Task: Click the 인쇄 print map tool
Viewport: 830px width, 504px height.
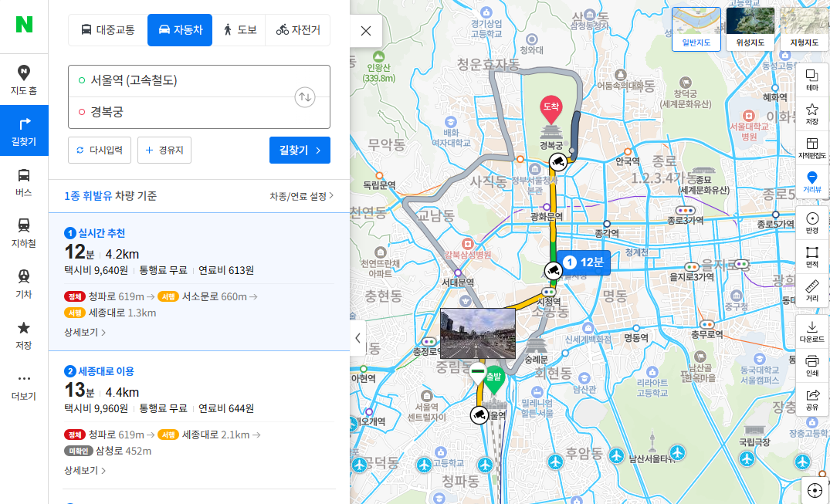Action: click(x=812, y=365)
